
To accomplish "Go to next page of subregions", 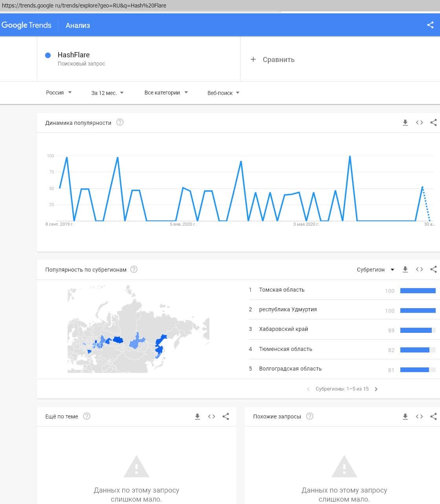I will pyautogui.click(x=376, y=389).
